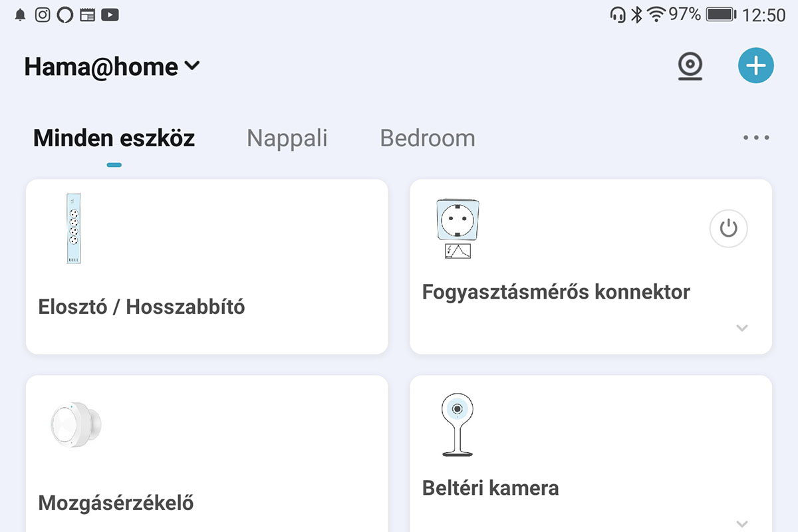798x532 pixels.
Task: Toggle power for Fogyasztásmérős konnektor
Action: point(728,229)
